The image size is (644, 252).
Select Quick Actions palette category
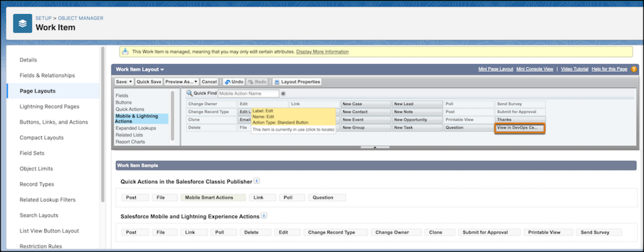click(130, 109)
